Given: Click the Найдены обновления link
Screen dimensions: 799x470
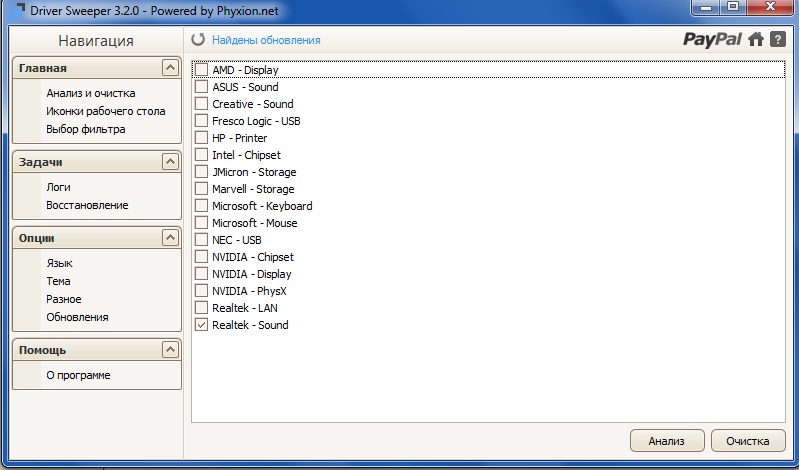Looking at the screenshot, I should 266,40.
